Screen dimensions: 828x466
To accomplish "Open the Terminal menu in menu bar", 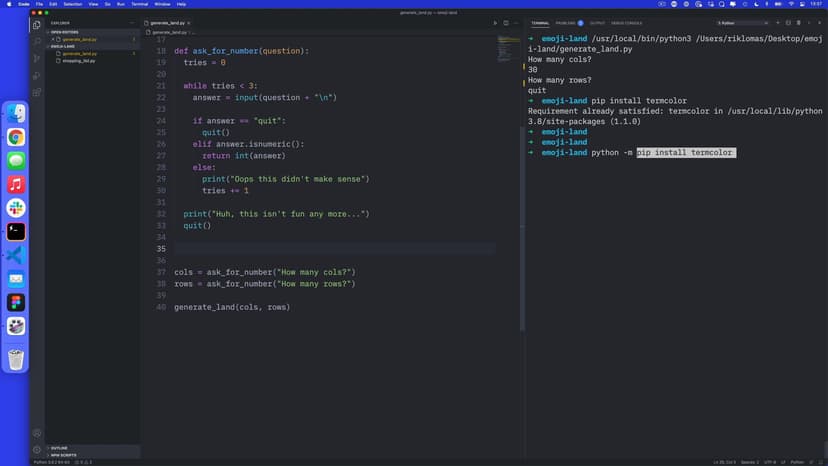I will (139, 4).
